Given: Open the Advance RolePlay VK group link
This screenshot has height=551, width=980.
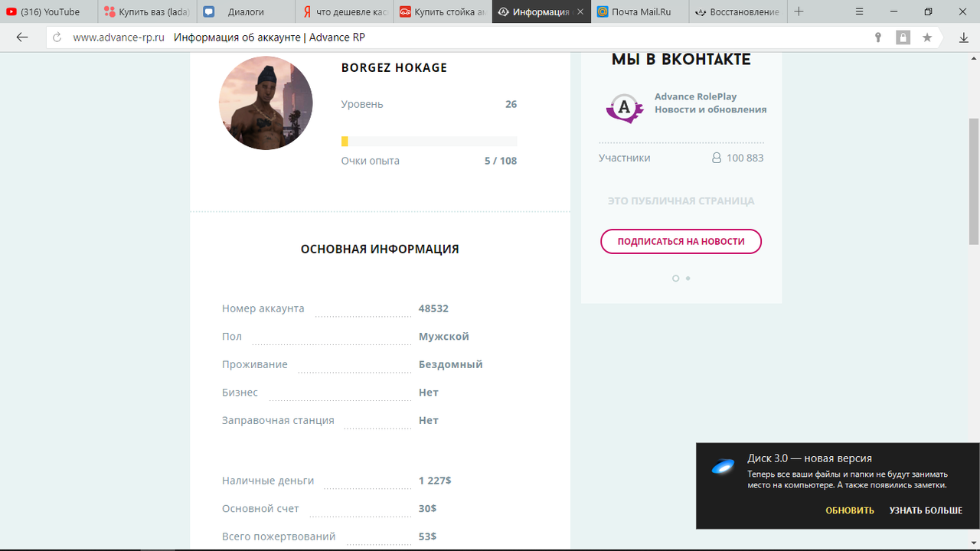Looking at the screenshot, I should pos(710,103).
